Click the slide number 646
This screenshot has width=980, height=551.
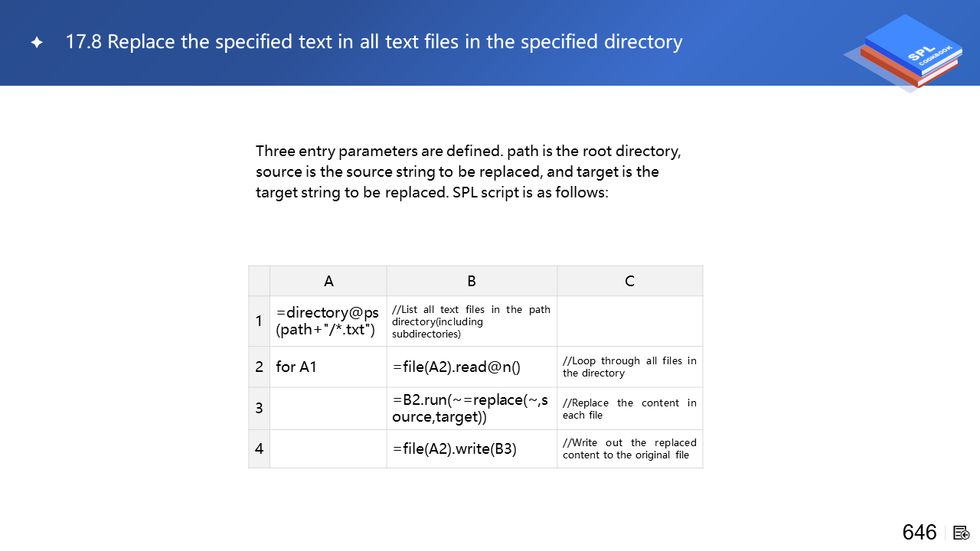920,533
